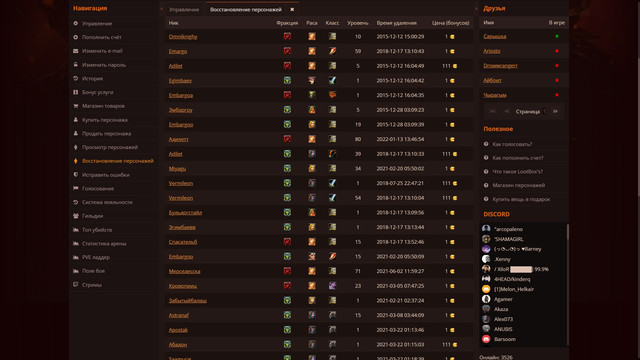This screenshot has height=360, width=640.
Task: Collapse navigation panel arrow beside tabs
Action: coord(162,9)
